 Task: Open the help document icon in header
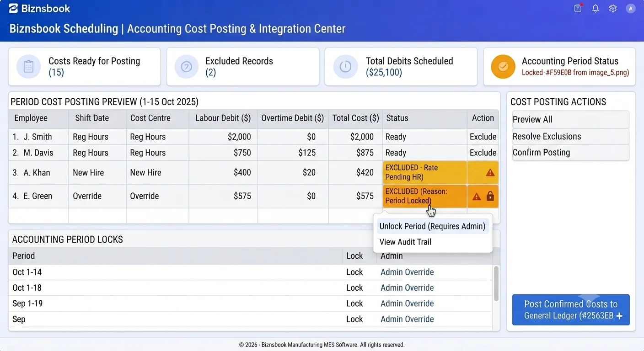578,8
